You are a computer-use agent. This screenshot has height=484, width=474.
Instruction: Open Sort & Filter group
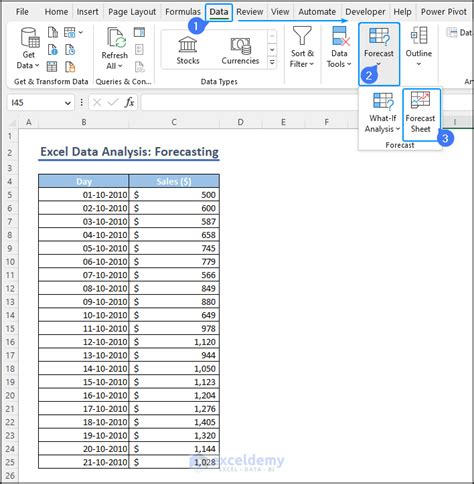(302, 47)
